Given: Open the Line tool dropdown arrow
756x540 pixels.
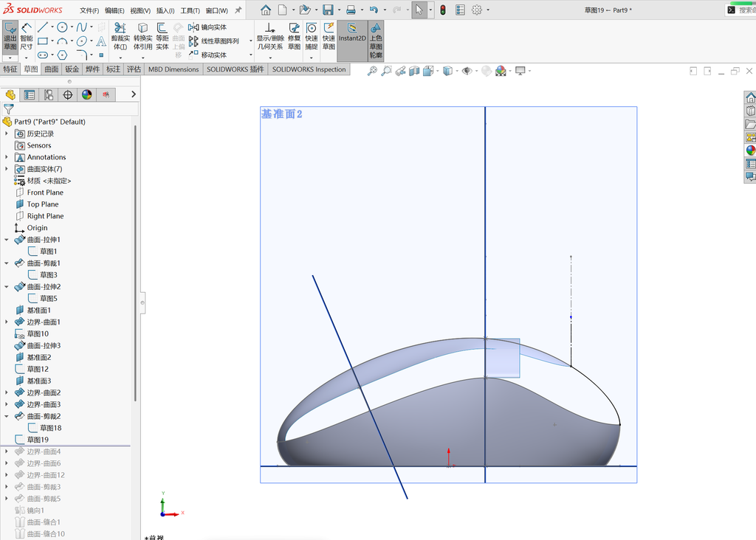Looking at the screenshot, I should 52,27.
